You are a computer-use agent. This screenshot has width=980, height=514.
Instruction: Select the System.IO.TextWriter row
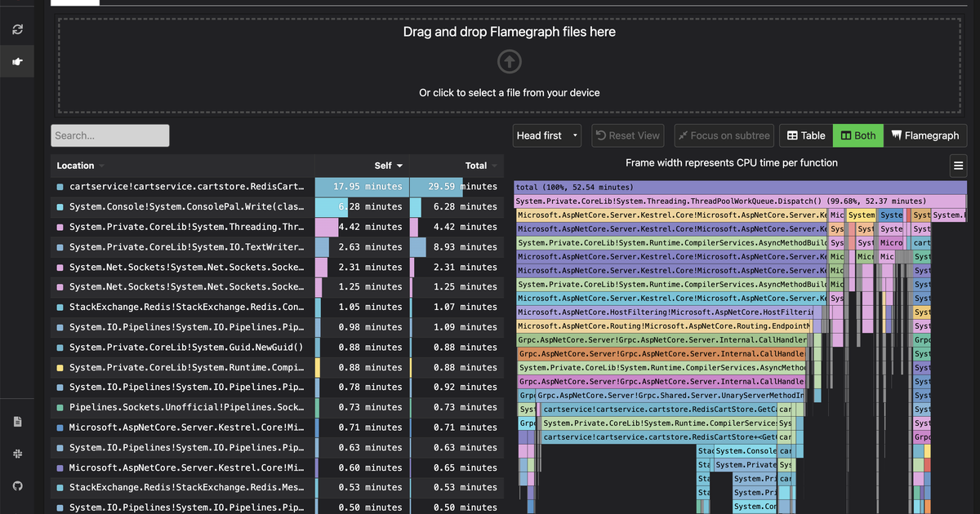(x=277, y=247)
